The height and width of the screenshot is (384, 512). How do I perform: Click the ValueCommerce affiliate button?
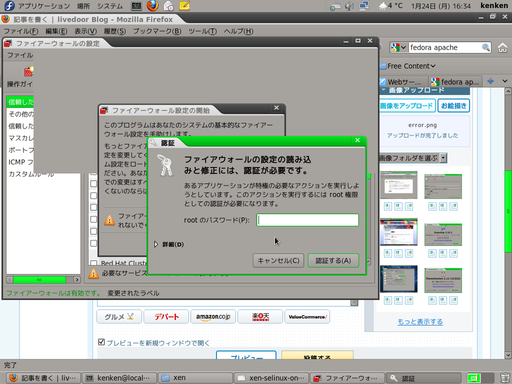[x=307, y=317]
